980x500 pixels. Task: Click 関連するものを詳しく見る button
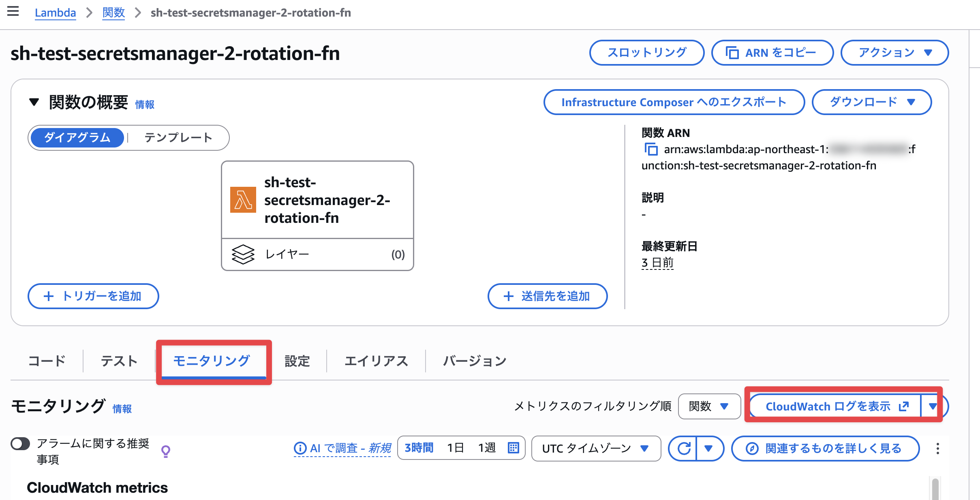[825, 448]
